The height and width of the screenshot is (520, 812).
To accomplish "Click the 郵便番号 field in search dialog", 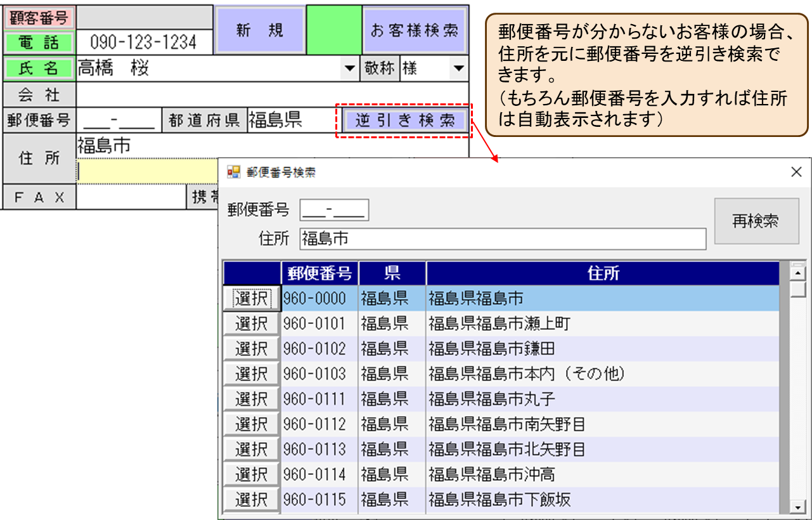I will [334, 211].
